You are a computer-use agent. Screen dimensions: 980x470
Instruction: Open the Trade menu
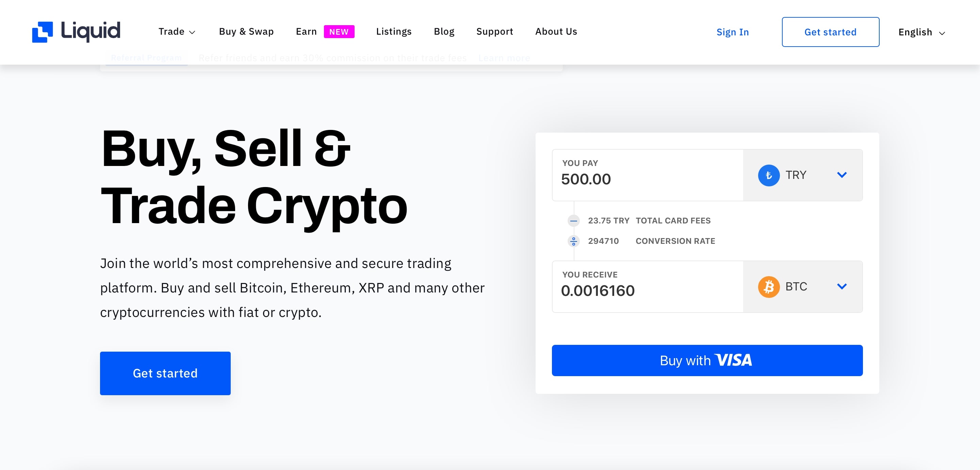pyautogui.click(x=177, y=32)
